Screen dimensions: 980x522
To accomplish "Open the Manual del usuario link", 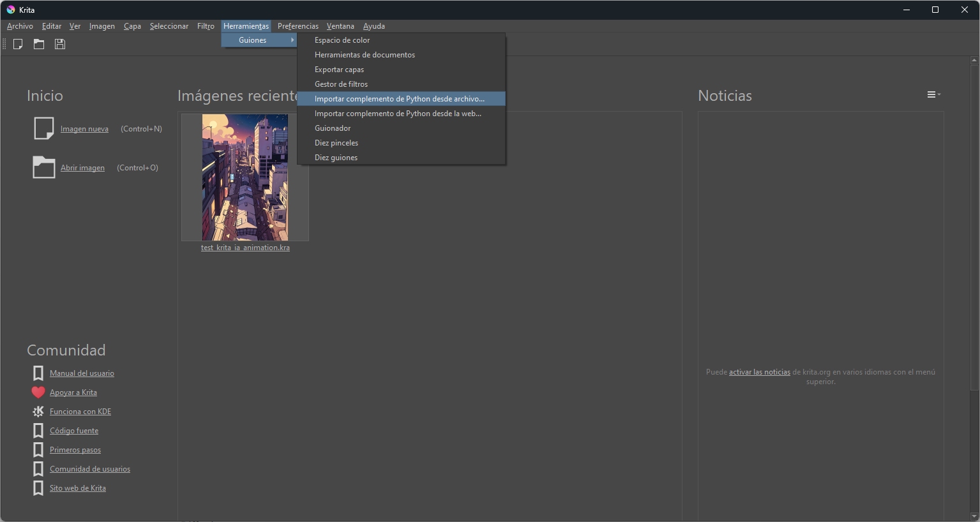I will [82, 373].
